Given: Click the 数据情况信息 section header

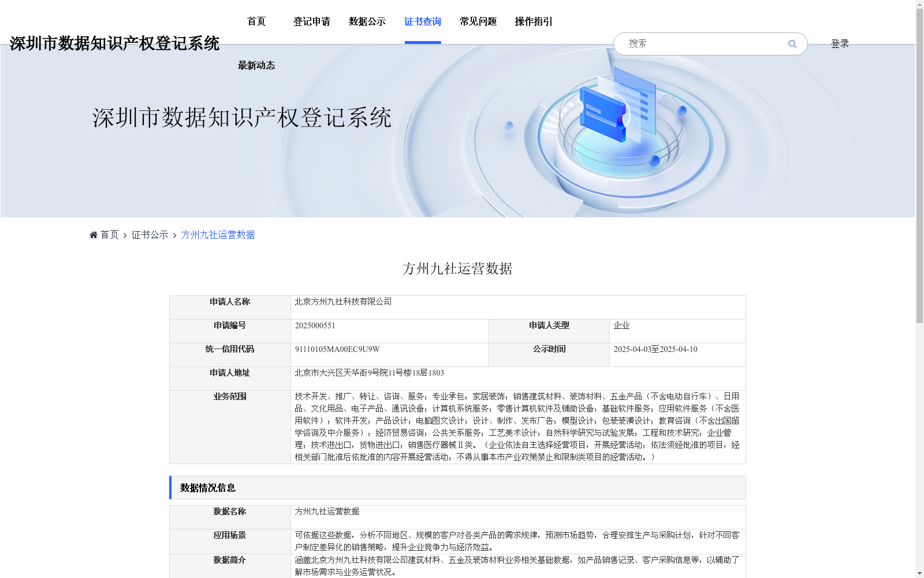Looking at the screenshot, I should tap(457, 488).
